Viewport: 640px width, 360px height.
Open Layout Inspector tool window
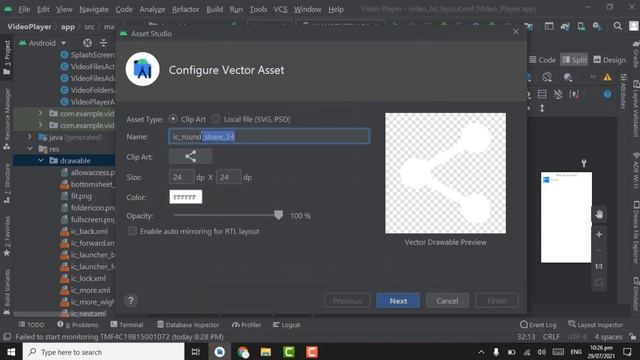596,324
